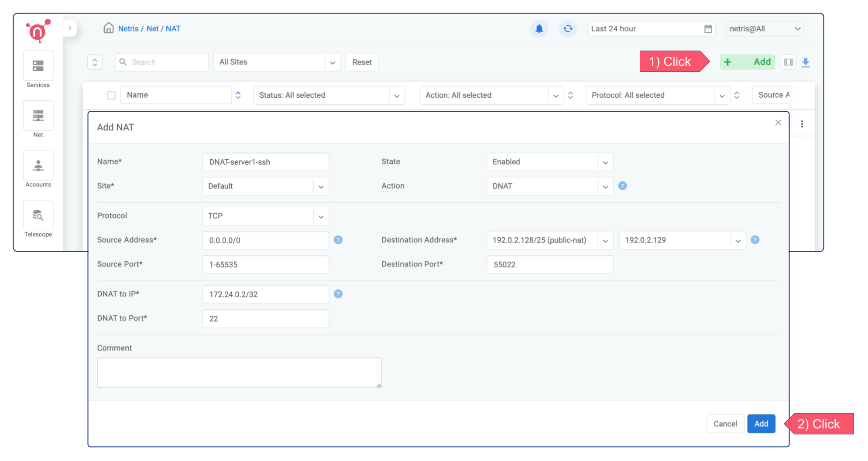The height and width of the screenshot is (461, 868).
Task: Click Cancel in the Add NAT dialog
Action: (x=725, y=423)
